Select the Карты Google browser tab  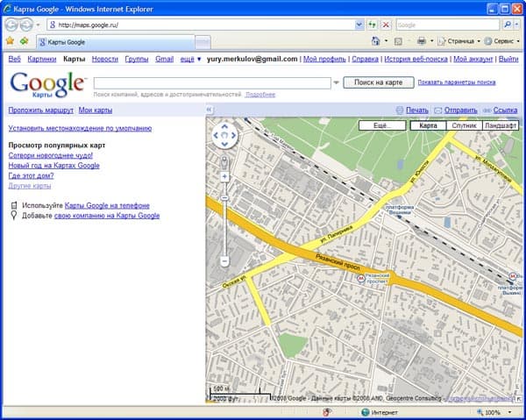pos(115,42)
